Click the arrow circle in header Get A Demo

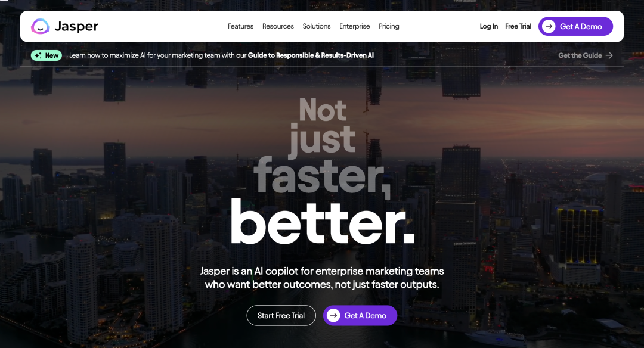coord(549,26)
